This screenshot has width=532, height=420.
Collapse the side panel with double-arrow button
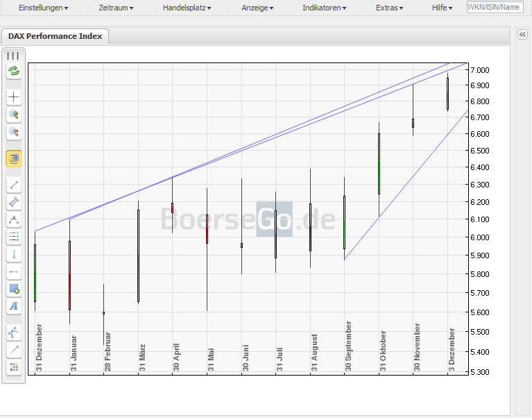522,34
